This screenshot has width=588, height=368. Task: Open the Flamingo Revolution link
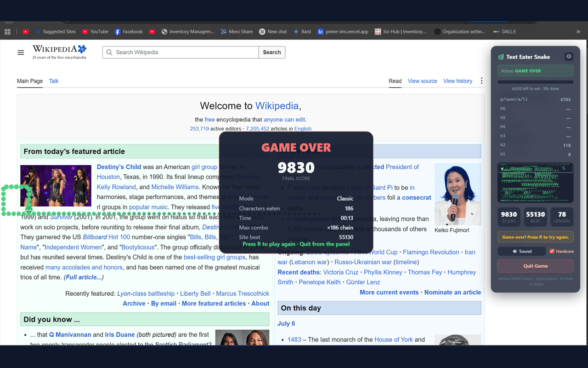(431, 252)
